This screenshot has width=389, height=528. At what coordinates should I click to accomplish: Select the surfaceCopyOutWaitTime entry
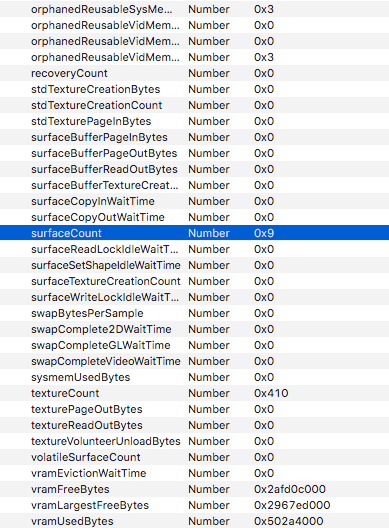(x=194, y=217)
